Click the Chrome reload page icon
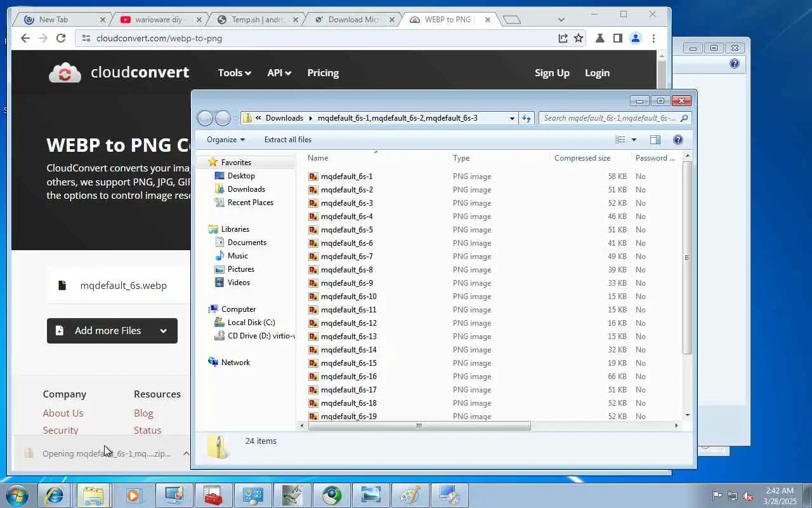Viewport: 812px width, 508px height. click(61, 38)
